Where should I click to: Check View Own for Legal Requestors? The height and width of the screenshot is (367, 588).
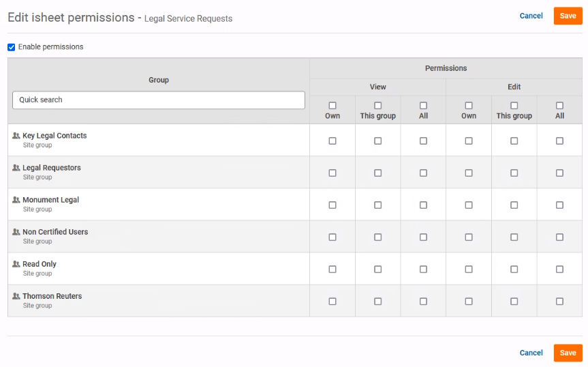click(332, 173)
